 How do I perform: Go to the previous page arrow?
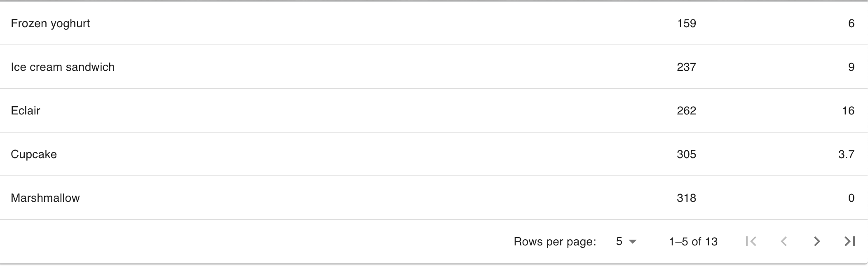[x=784, y=241]
